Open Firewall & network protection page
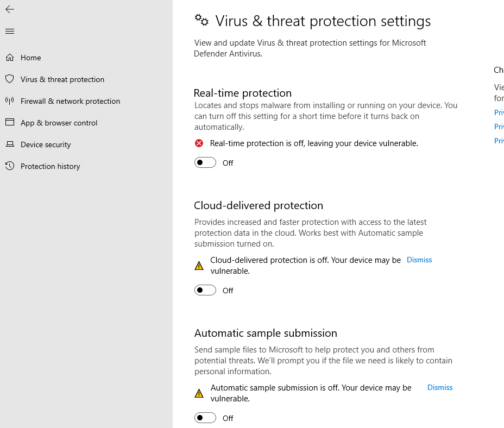 click(71, 101)
